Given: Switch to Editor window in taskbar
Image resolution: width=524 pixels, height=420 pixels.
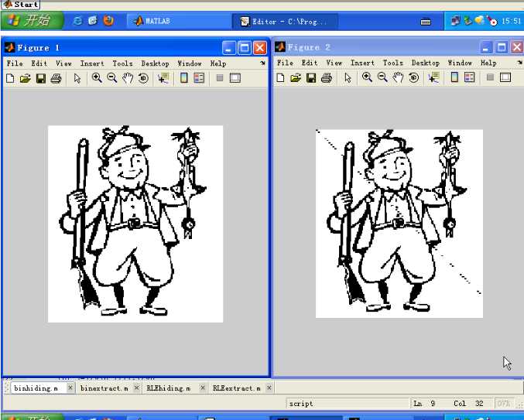Looking at the screenshot, I should [x=285, y=22].
